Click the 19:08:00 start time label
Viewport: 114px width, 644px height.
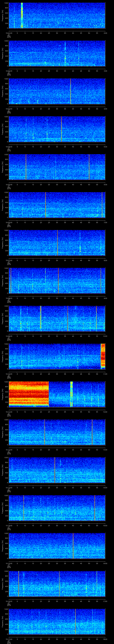[9, 298]
